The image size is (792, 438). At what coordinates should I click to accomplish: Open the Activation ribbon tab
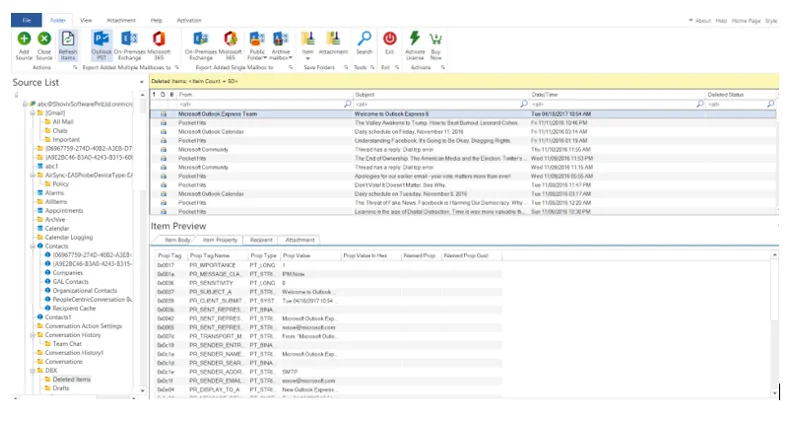(x=189, y=20)
